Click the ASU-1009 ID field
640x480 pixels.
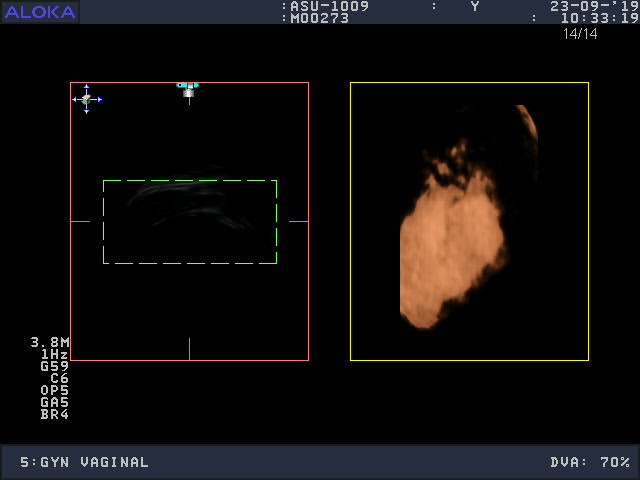329,6
